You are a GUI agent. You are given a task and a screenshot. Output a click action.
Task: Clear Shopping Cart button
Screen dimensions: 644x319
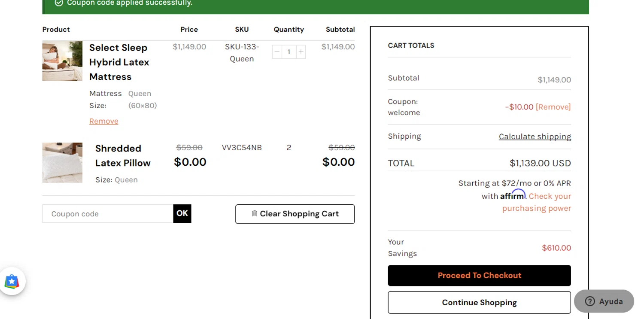[x=295, y=214]
